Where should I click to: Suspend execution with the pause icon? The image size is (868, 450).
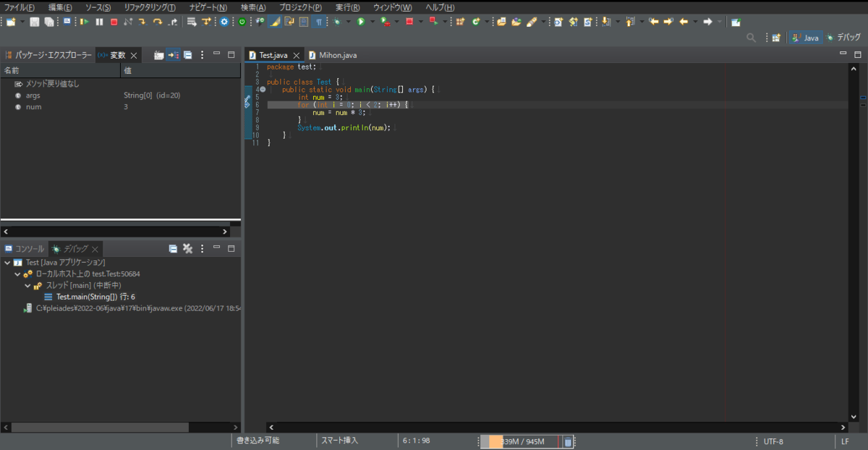tap(99, 22)
